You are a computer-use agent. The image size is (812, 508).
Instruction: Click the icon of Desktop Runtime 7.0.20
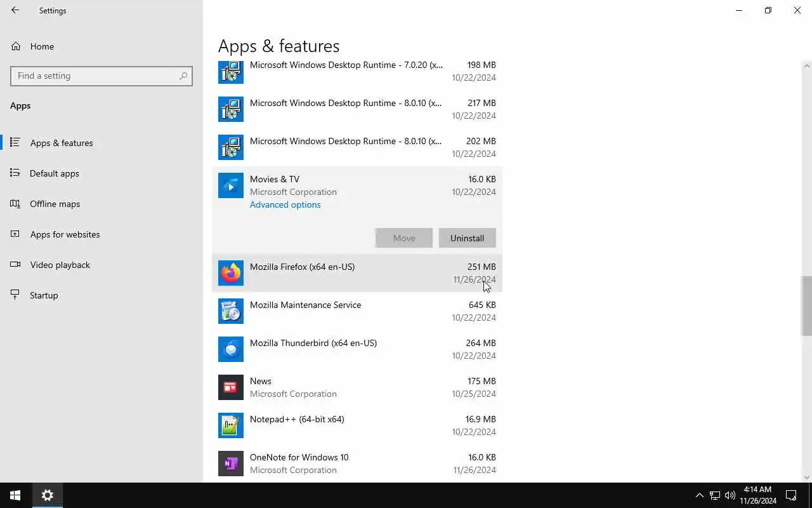click(x=231, y=71)
